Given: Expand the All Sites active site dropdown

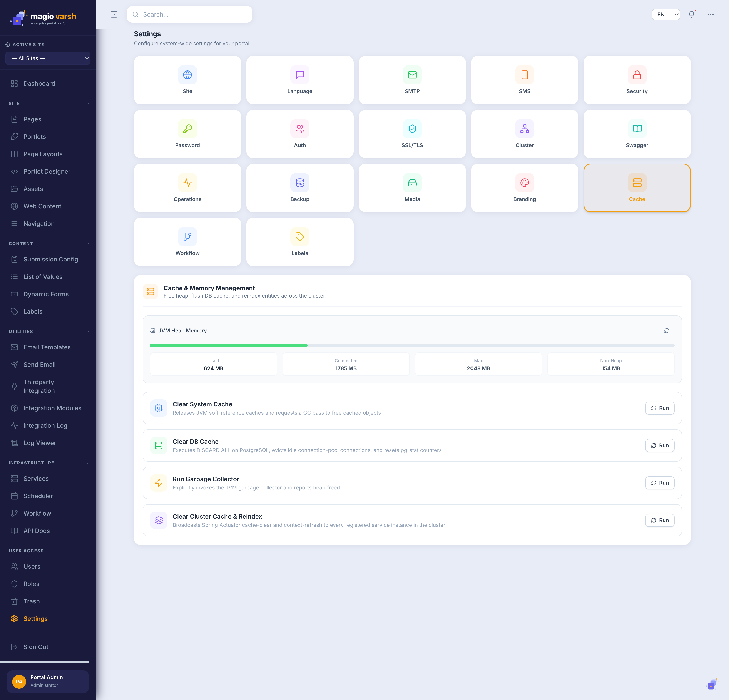Looking at the screenshot, I should pyautogui.click(x=48, y=58).
